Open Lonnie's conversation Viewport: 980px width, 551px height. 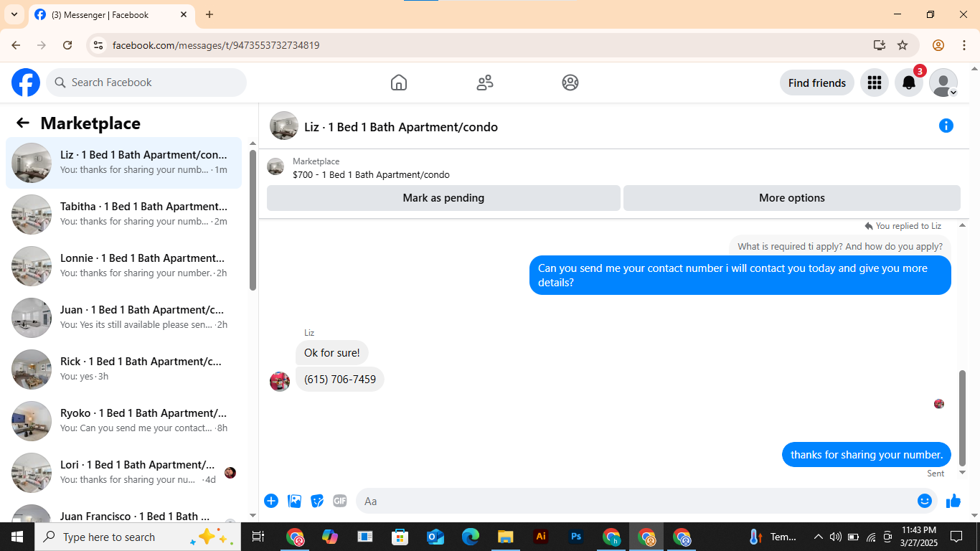(124, 266)
